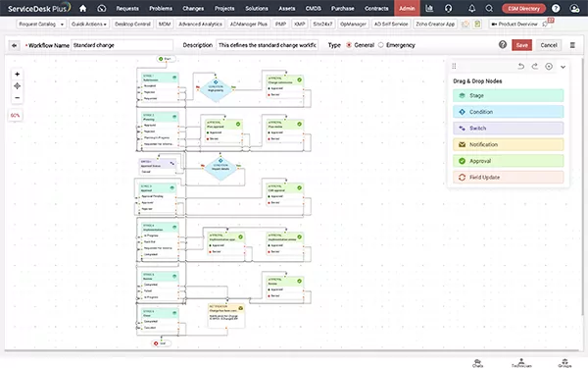Open Advanced Analytics shortcut

pyautogui.click(x=200, y=24)
